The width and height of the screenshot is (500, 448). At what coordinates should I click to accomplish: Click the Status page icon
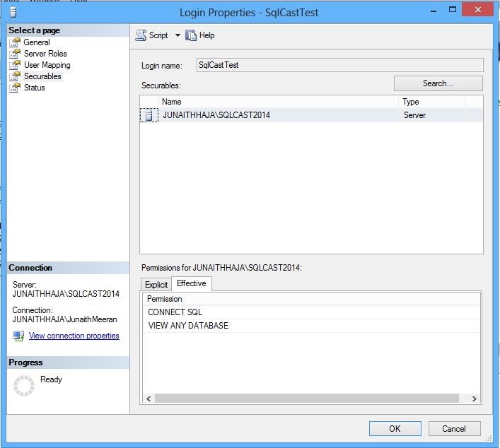15,88
